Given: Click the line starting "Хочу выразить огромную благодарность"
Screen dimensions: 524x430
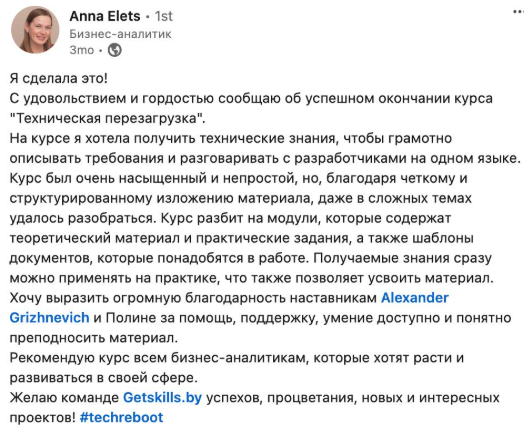Looking at the screenshot, I should [229, 298].
